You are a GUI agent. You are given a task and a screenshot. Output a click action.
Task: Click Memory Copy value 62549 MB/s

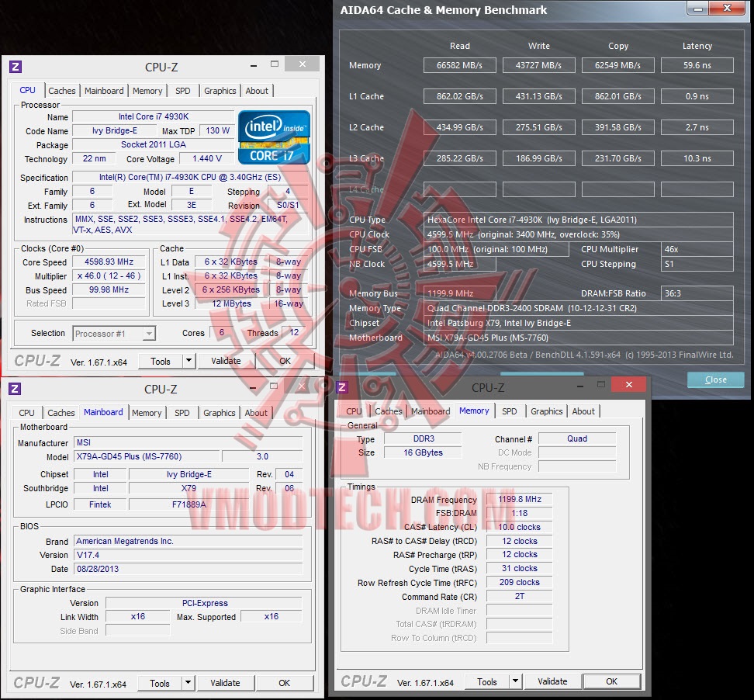[x=618, y=65]
